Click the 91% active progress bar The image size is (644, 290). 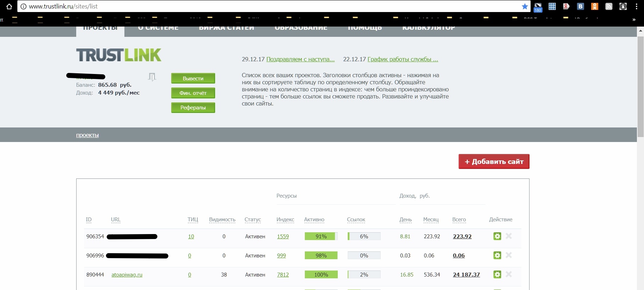(x=321, y=236)
